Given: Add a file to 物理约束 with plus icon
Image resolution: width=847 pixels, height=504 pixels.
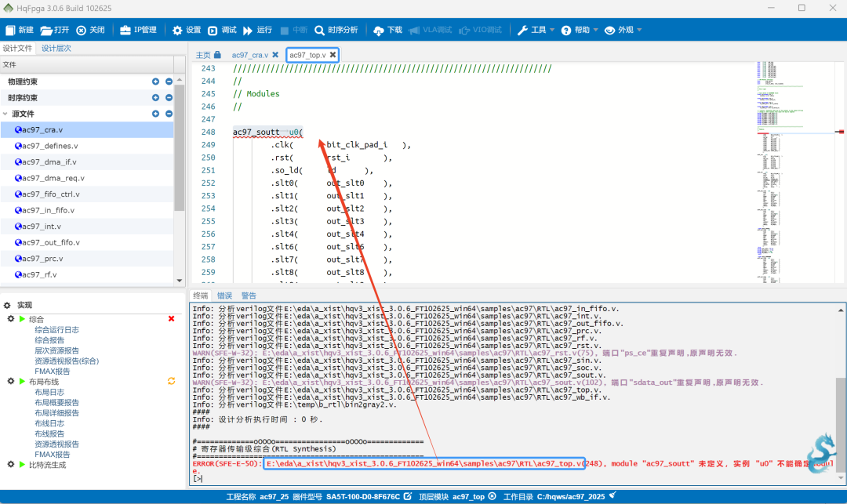Looking at the screenshot, I should click(x=155, y=82).
